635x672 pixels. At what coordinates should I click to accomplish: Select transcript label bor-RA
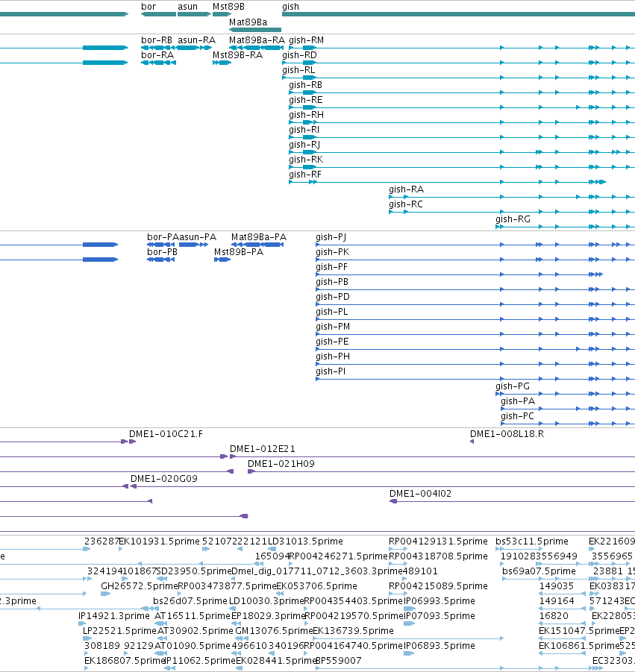click(157, 55)
